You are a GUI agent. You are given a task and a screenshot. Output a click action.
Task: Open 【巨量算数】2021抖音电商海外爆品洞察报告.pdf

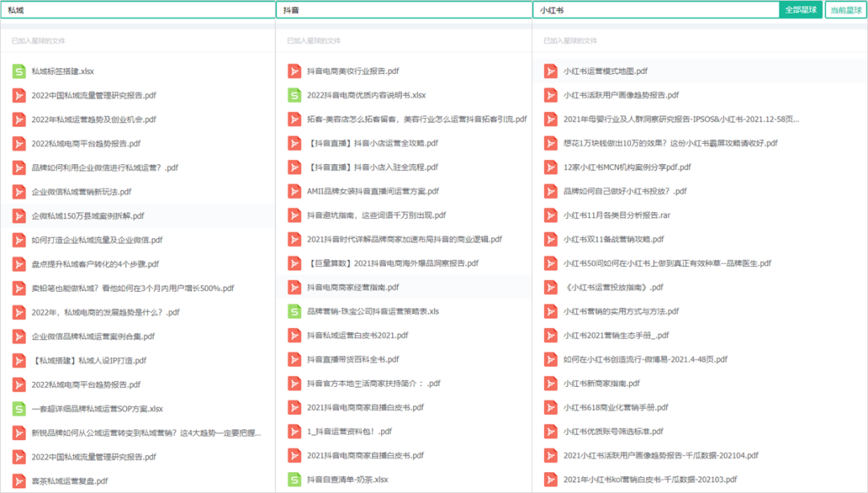tap(393, 263)
